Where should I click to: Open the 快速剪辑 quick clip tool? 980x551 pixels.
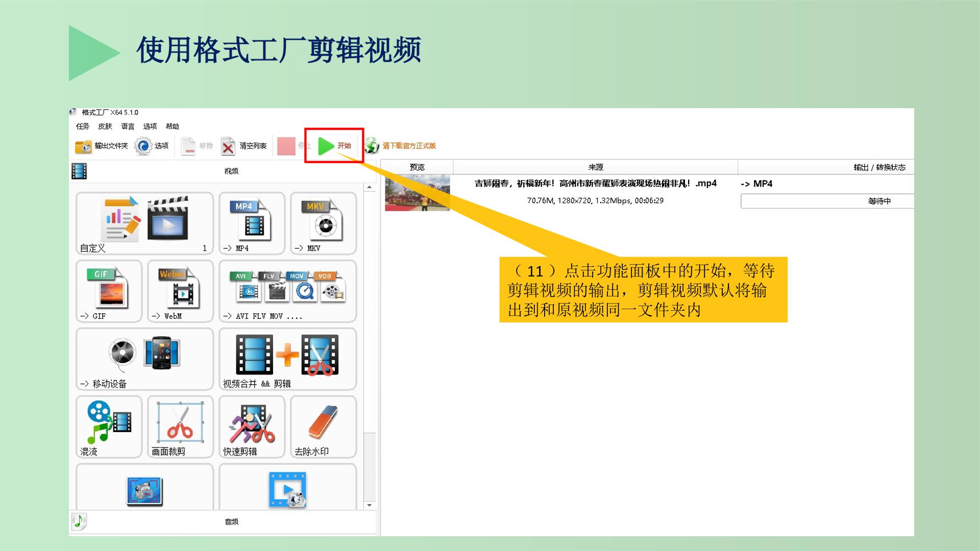(252, 427)
